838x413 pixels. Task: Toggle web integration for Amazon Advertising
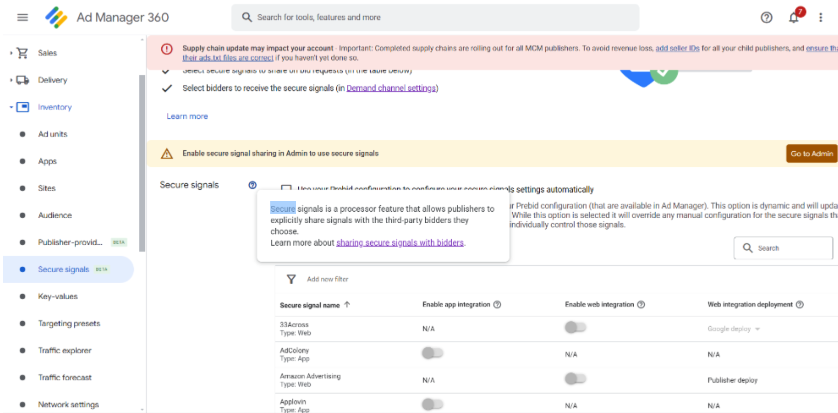point(574,379)
